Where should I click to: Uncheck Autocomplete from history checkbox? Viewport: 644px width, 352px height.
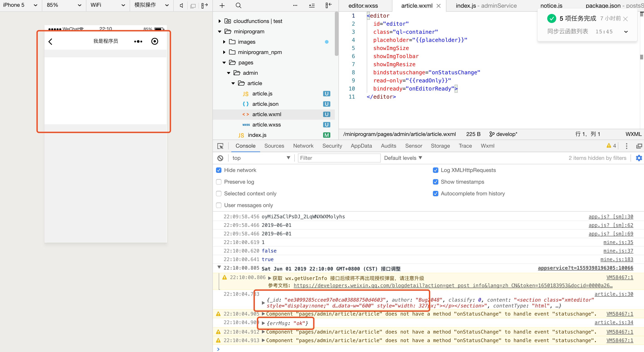point(435,194)
